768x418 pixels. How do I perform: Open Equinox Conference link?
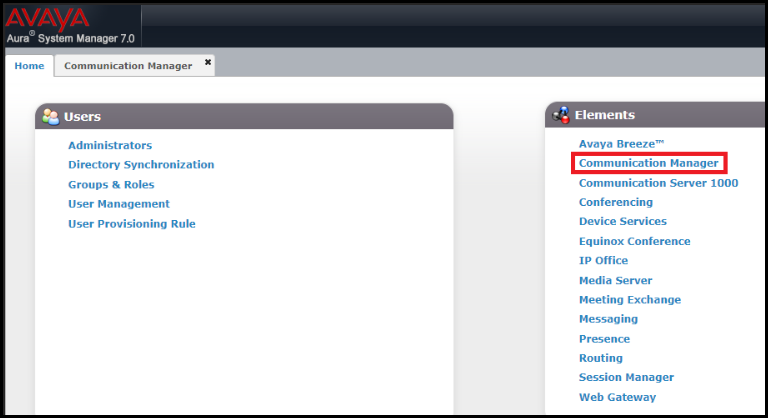point(634,241)
